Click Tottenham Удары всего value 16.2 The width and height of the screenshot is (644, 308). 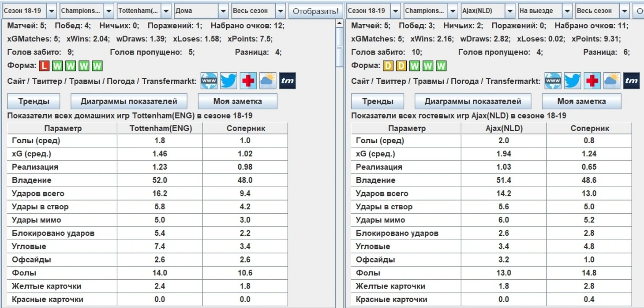coord(160,193)
